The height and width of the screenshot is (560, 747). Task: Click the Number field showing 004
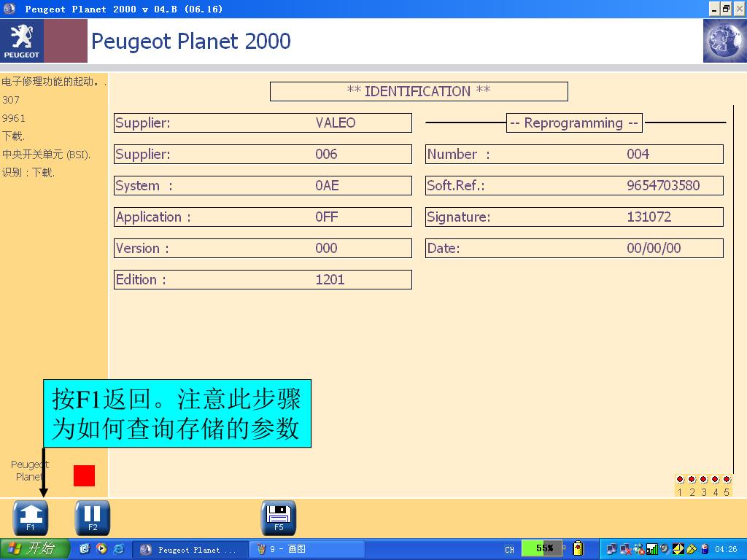tap(575, 155)
